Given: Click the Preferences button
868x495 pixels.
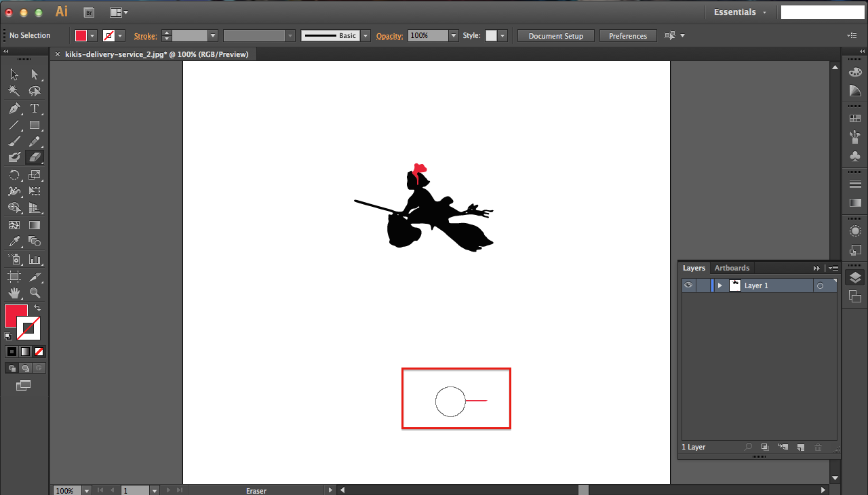Looking at the screenshot, I should coord(628,36).
